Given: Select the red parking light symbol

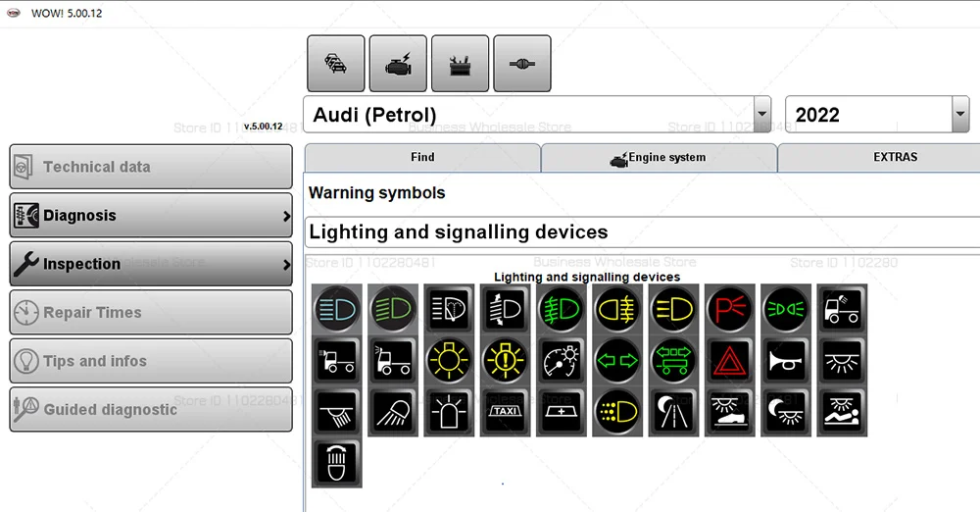Looking at the screenshot, I should (x=729, y=309).
